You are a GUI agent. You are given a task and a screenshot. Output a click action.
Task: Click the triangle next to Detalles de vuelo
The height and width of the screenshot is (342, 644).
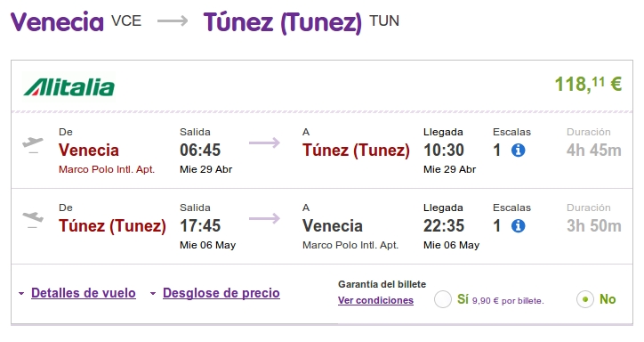pyautogui.click(x=21, y=294)
